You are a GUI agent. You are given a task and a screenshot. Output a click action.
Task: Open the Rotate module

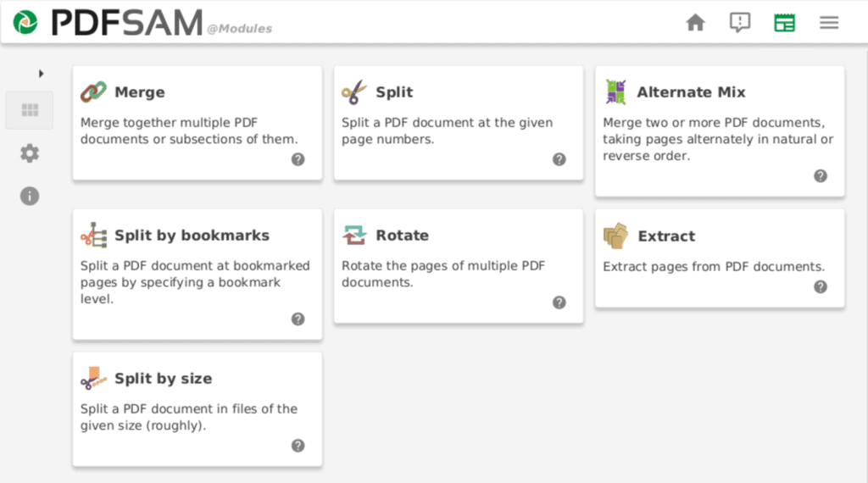point(459,266)
